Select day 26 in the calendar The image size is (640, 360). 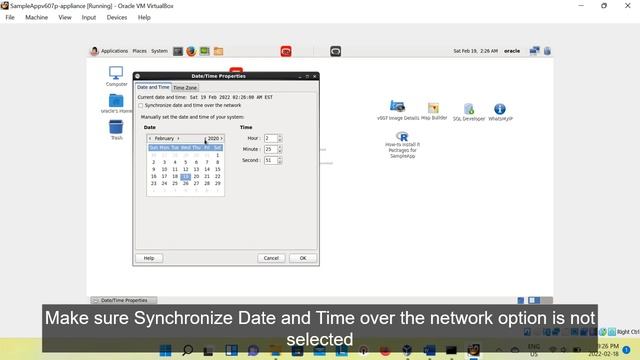[185, 184]
